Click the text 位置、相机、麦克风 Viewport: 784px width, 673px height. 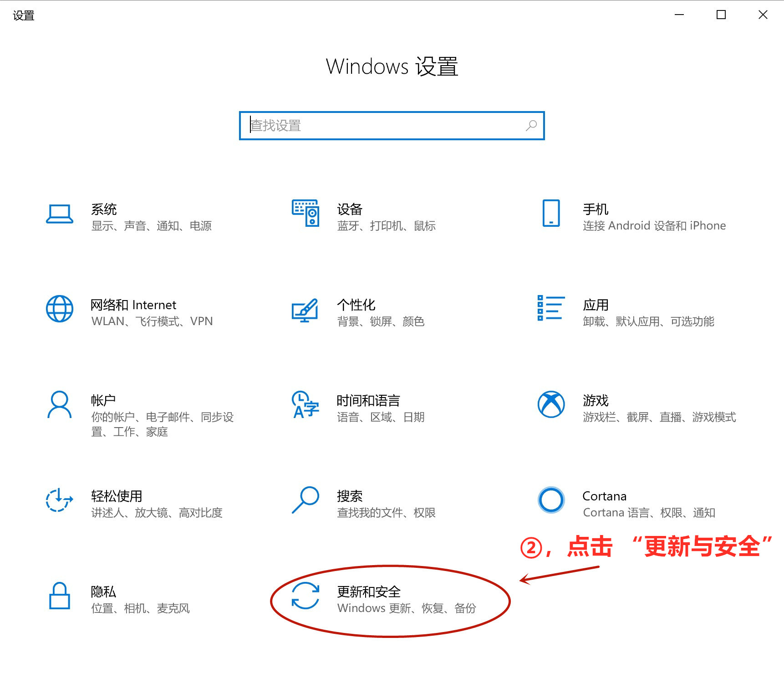[x=141, y=608]
